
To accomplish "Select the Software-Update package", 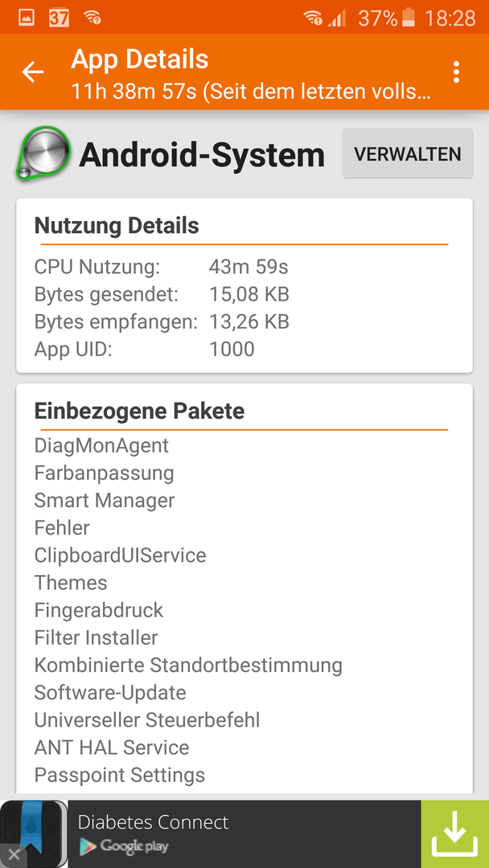I will 110,692.
